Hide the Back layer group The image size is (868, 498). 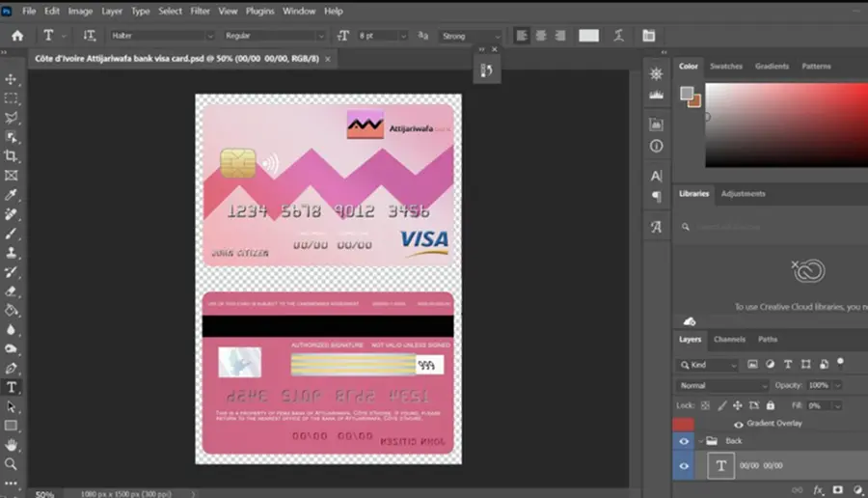pos(684,441)
